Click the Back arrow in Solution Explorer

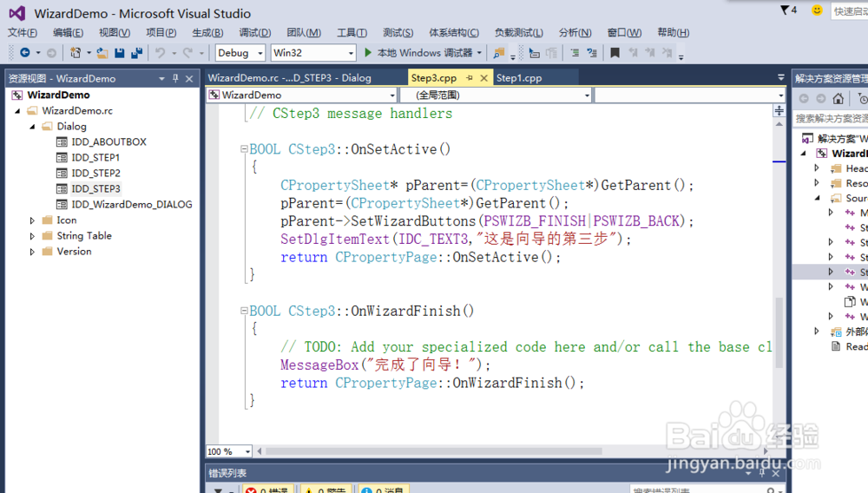804,98
